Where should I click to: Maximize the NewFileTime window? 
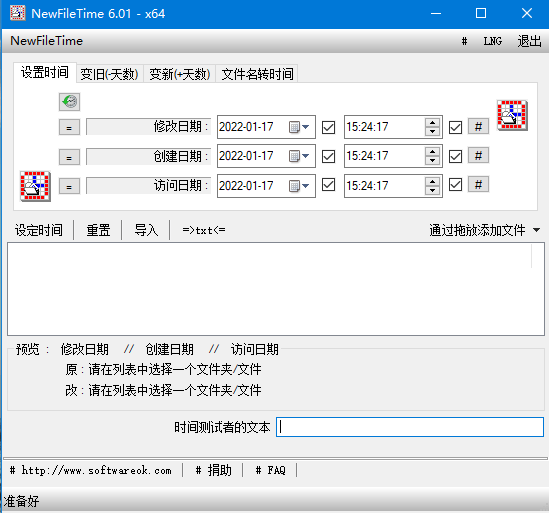(481, 14)
